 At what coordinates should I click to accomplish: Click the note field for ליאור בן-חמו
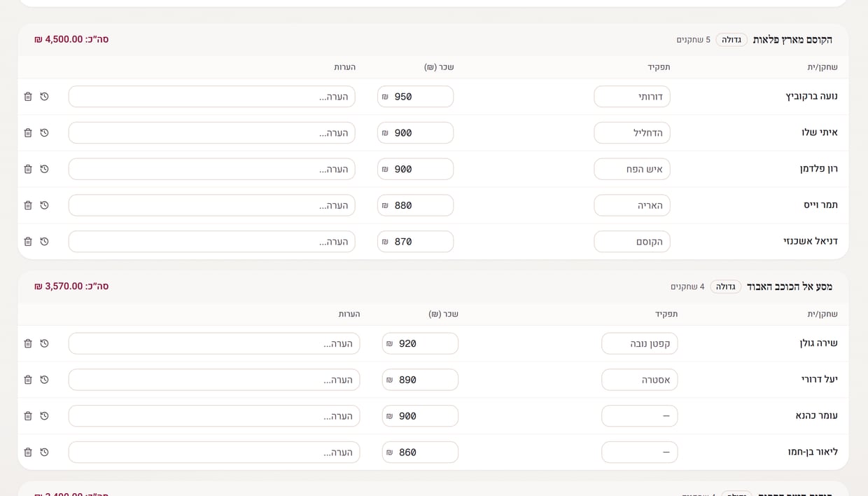(x=214, y=453)
